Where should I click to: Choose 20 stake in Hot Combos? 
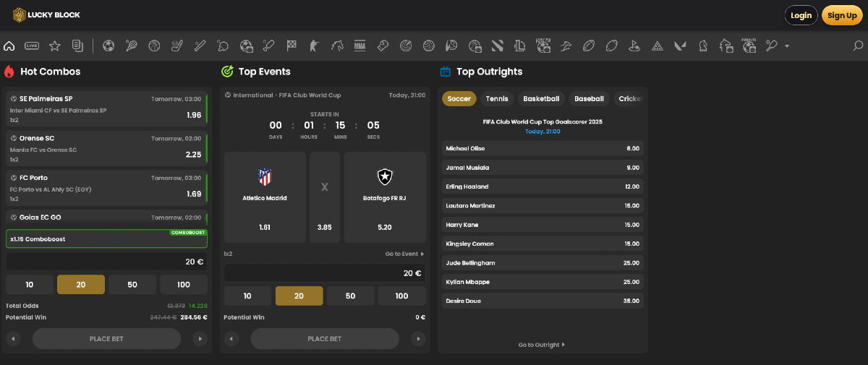[x=81, y=285]
